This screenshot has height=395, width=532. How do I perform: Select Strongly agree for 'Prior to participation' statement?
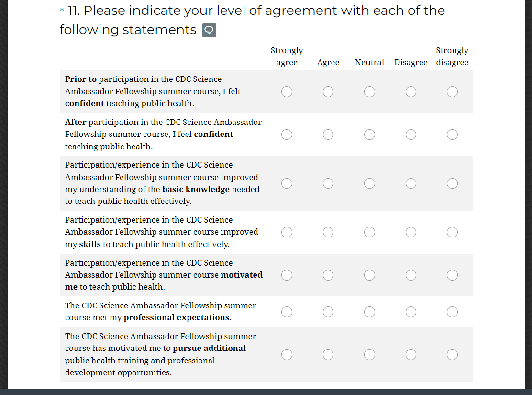287,91
